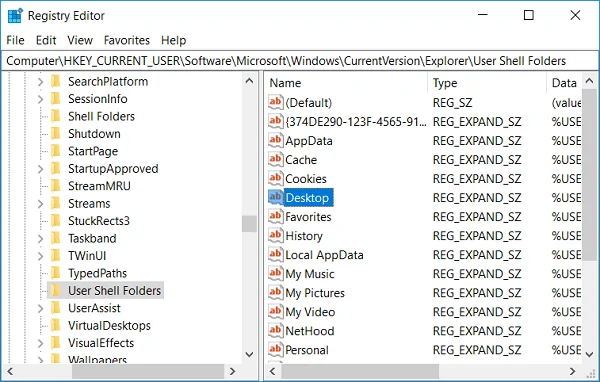600x382 pixels.
Task: Click the folder icon of TypedPaths key
Action: tap(56, 273)
